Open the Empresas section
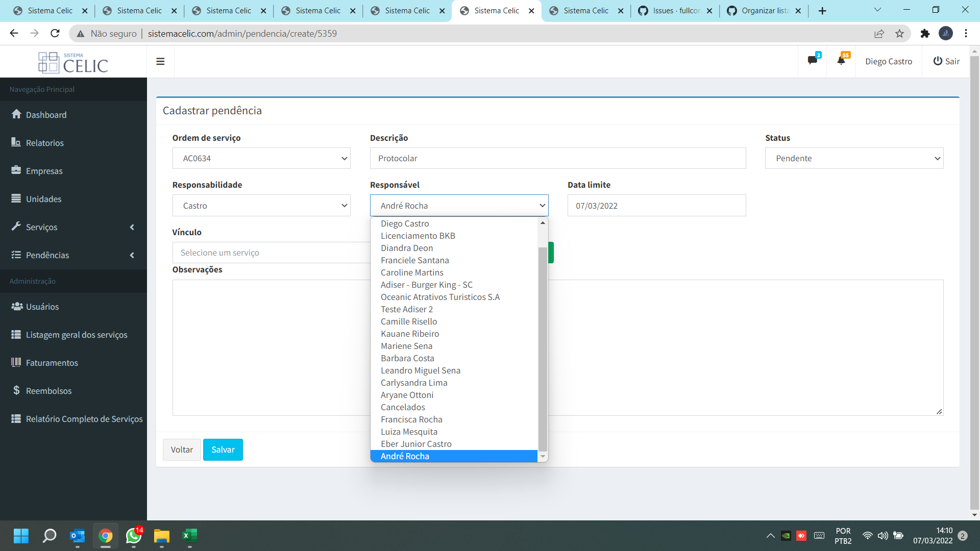The width and height of the screenshot is (980, 551). click(44, 170)
